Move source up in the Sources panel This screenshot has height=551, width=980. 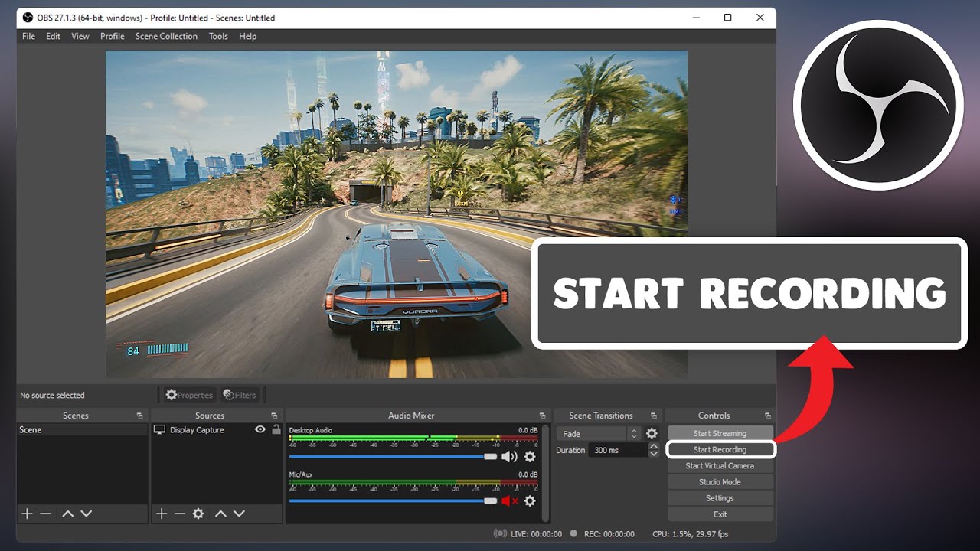220,514
